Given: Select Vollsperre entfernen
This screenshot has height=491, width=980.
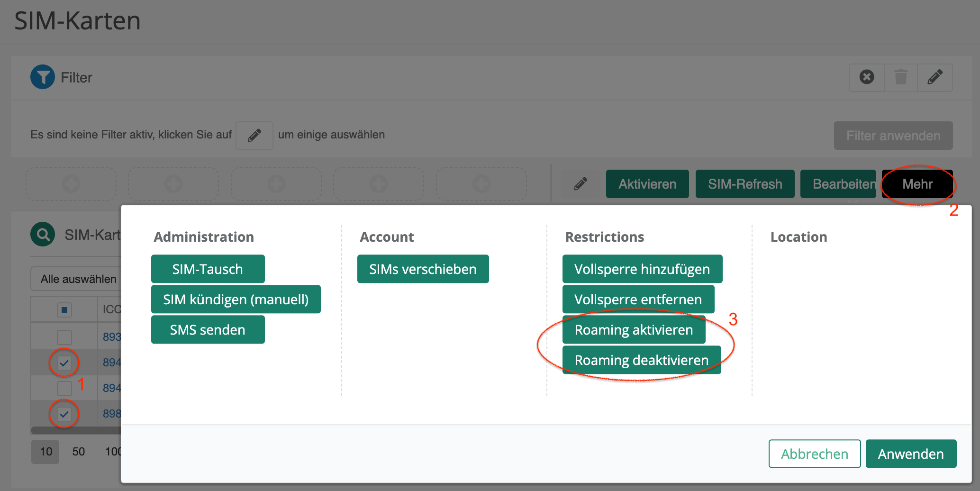Looking at the screenshot, I should 638,299.
